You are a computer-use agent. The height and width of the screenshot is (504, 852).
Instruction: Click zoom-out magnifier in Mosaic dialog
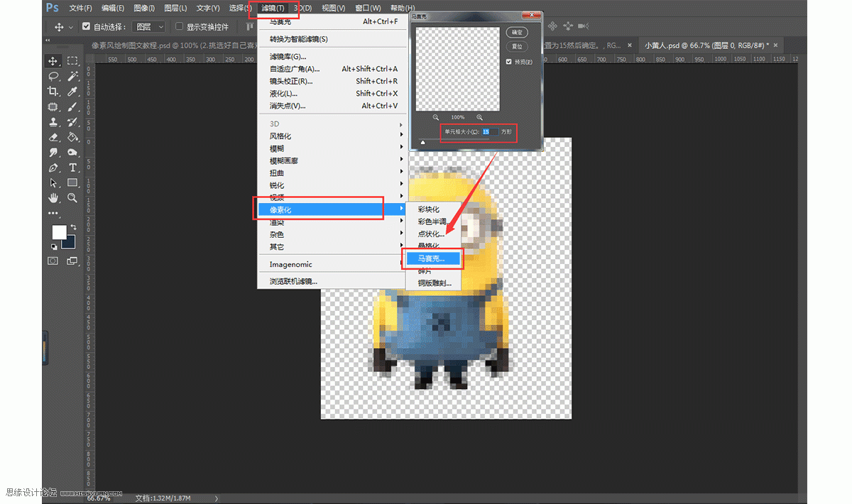click(436, 117)
